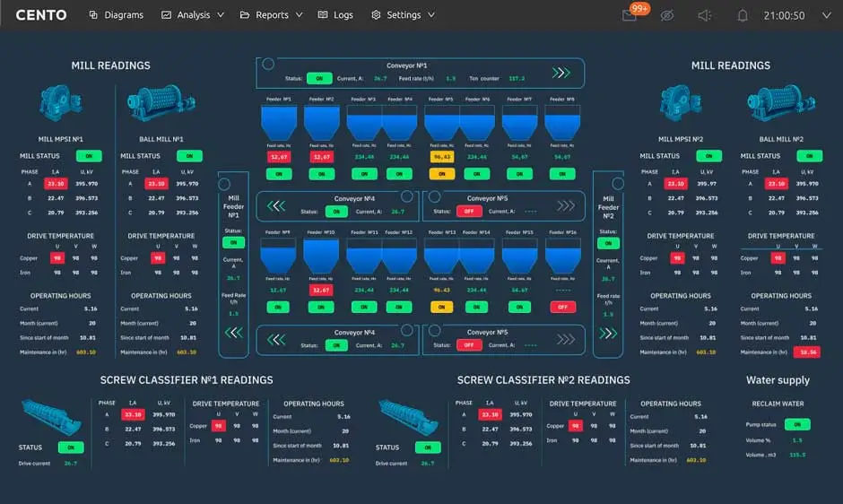Open the Analysis menu
The image size is (843, 504).
pyautogui.click(x=193, y=15)
